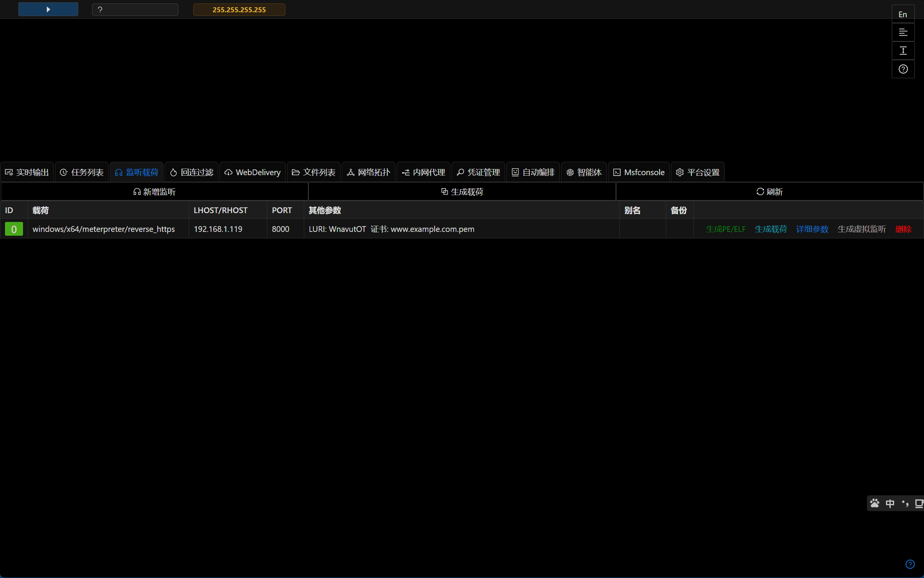Click the 255.255.255.255 IP badge
The width and height of the screenshot is (924, 578).
click(x=239, y=10)
